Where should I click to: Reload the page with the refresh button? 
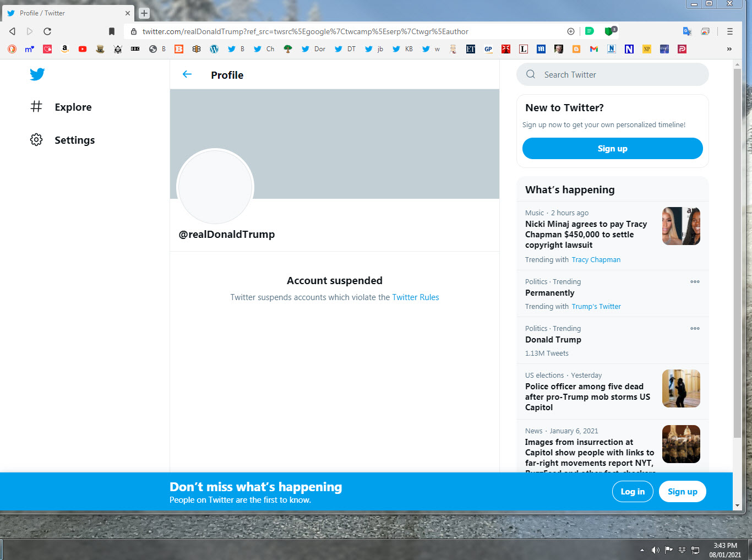pos(47,31)
